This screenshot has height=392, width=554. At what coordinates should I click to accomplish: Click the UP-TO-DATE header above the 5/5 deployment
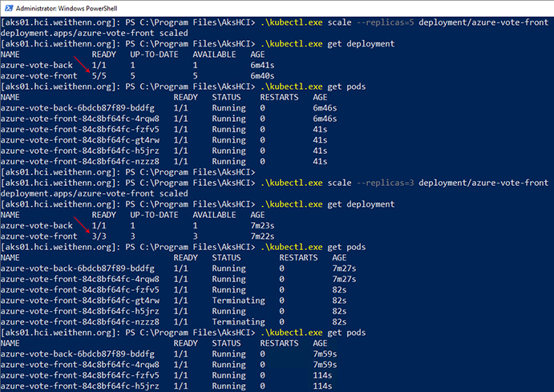pos(154,55)
